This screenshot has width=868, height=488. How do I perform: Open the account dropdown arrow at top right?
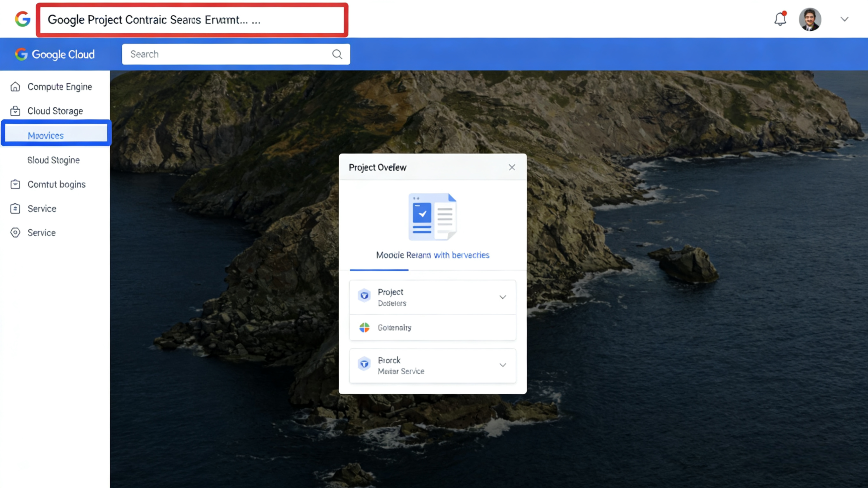(844, 19)
